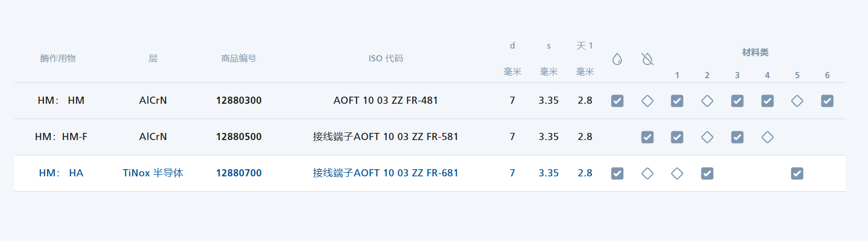The width and height of the screenshot is (868, 252).
Task: Select the TiNox 半导体 coating cell
Action: pos(153,173)
